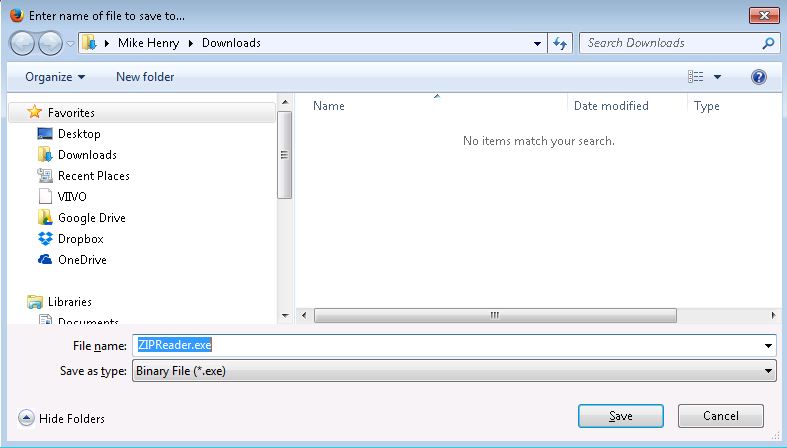This screenshot has height=448, width=787.
Task: Sort by the Date modified column header
Action: (x=611, y=106)
